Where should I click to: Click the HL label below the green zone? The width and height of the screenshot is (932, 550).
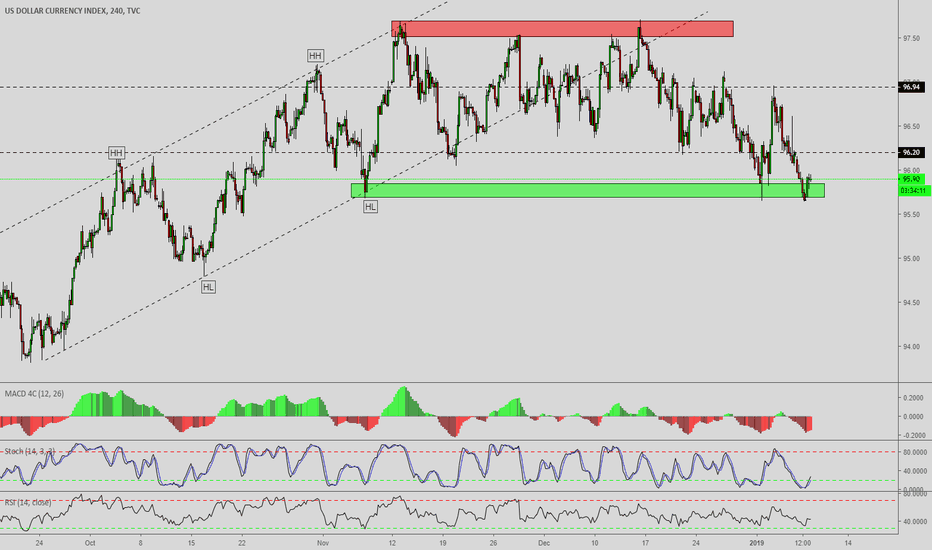370,207
